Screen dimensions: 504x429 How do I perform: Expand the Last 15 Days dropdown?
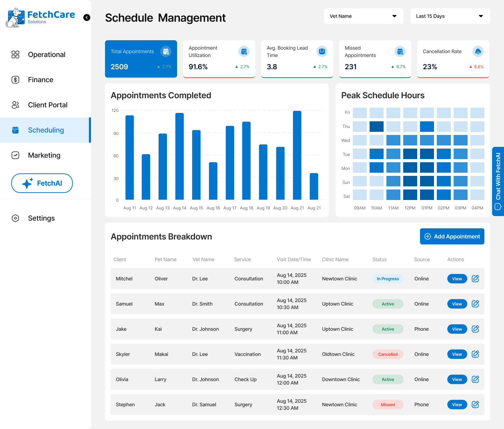[450, 16]
